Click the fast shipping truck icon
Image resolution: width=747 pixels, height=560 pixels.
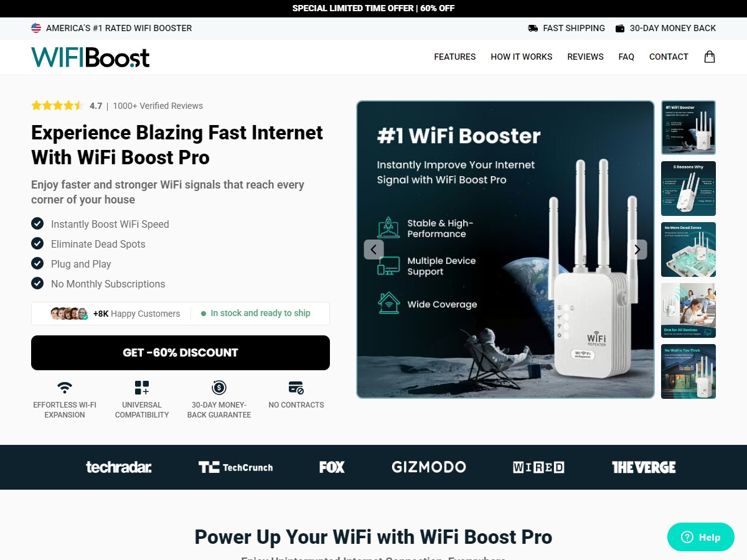pos(533,28)
